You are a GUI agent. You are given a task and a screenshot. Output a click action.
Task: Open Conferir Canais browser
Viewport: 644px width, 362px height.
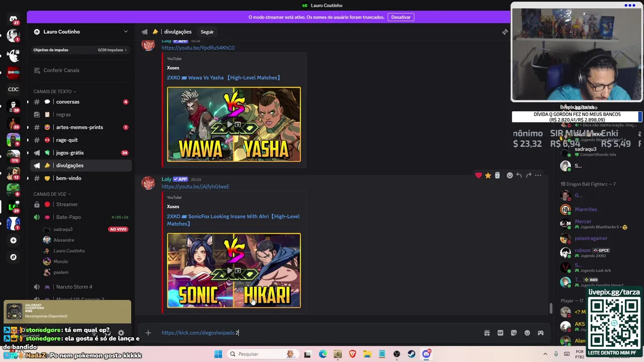pyautogui.click(x=80, y=70)
